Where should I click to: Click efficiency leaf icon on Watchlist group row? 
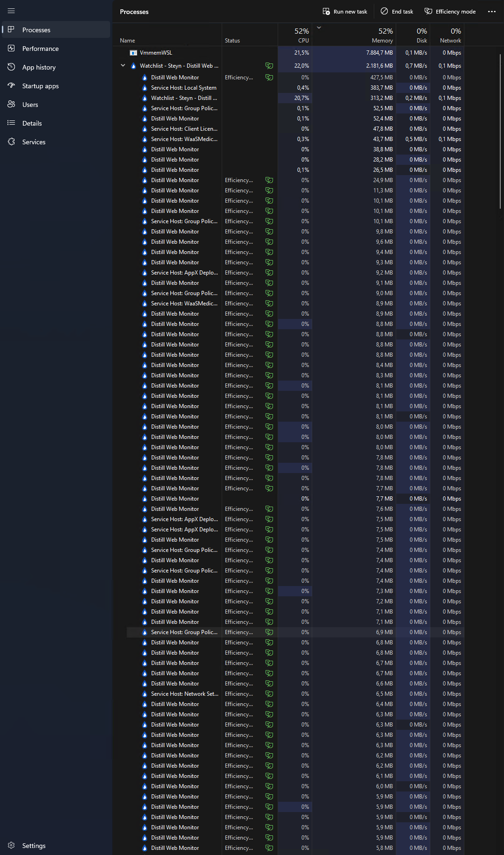269,66
